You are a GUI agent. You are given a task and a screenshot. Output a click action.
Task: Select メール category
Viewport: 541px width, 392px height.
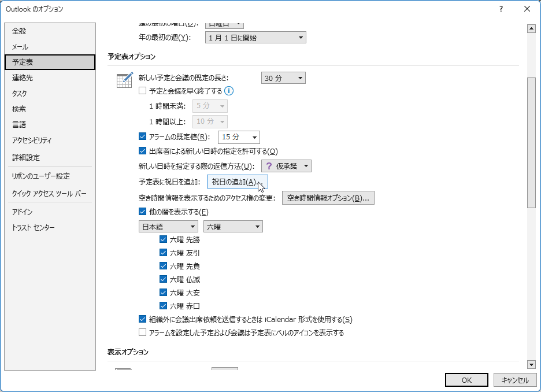(x=50, y=47)
